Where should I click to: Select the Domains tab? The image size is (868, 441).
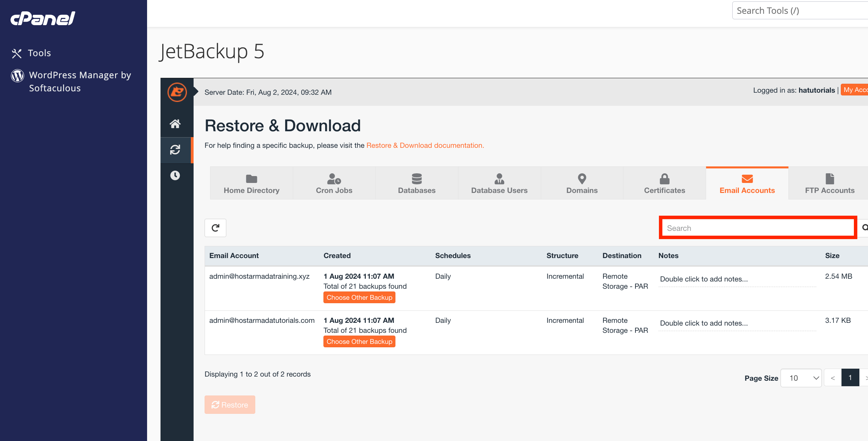[582, 183]
